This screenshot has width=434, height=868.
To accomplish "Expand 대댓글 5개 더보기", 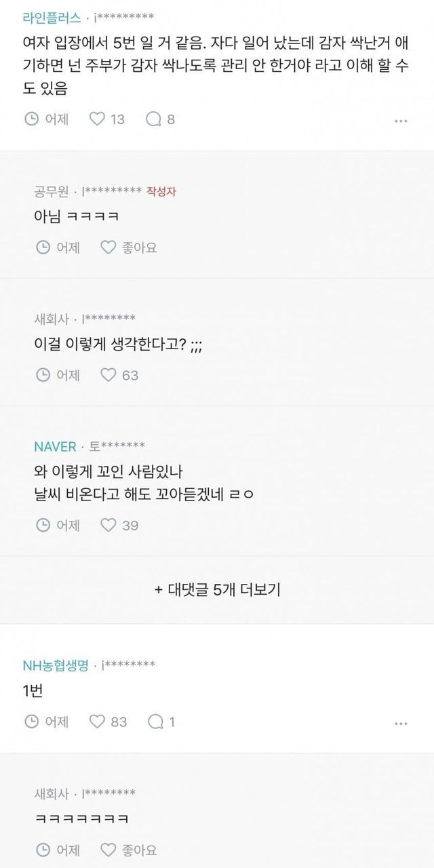I will click(x=217, y=590).
